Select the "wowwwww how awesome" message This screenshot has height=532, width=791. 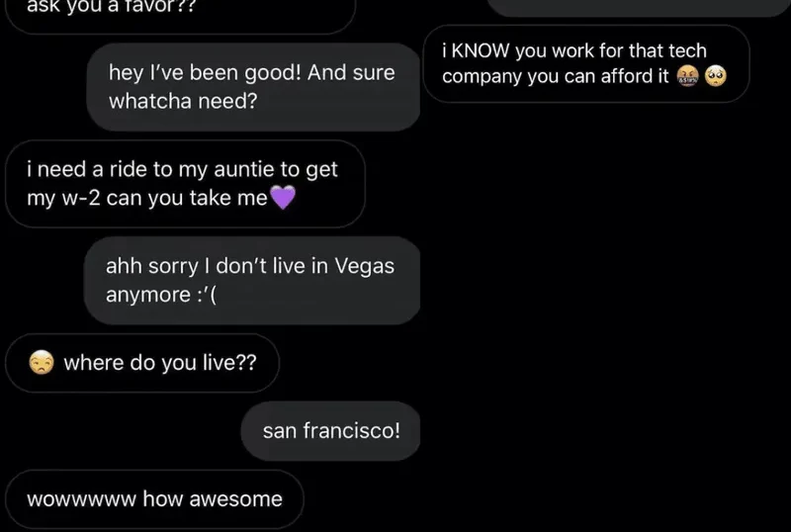[x=153, y=499]
